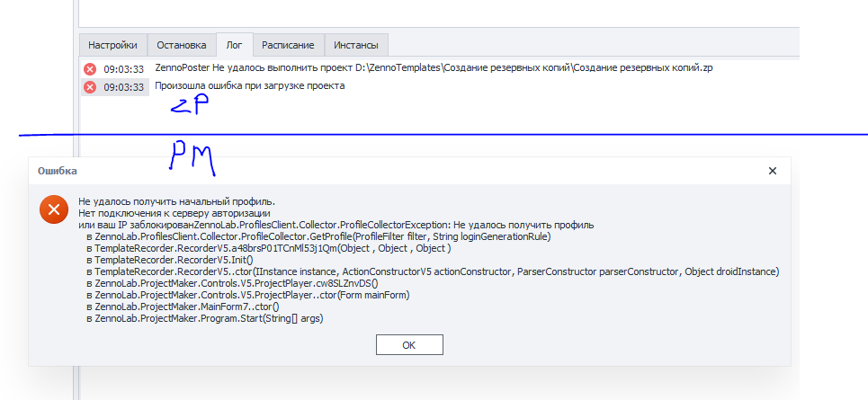Image resolution: width=868 pixels, height=400 pixels.
Task: Click the RecorderV5.Init() stack trace line
Action: point(169,260)
